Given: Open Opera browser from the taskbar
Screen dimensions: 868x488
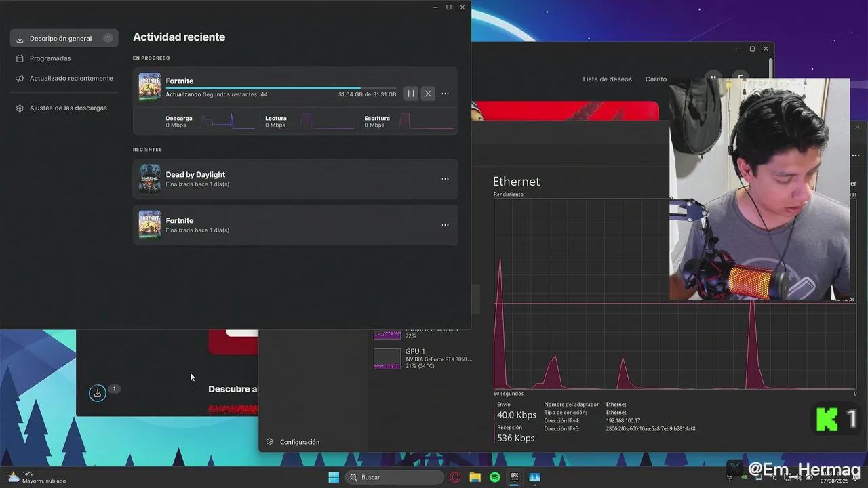Looking at the screenshot, I should pos(455,477).
